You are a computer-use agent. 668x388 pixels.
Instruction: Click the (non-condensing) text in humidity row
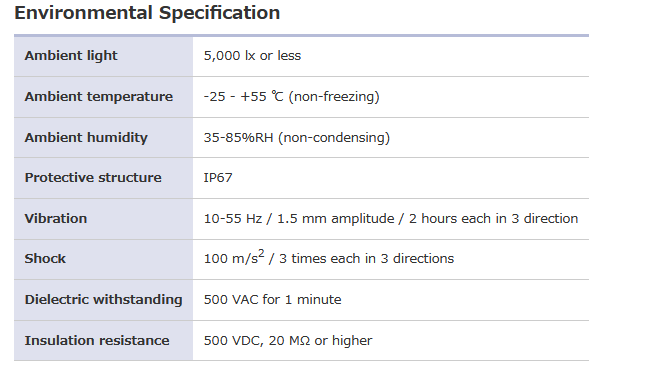[334, 138]
